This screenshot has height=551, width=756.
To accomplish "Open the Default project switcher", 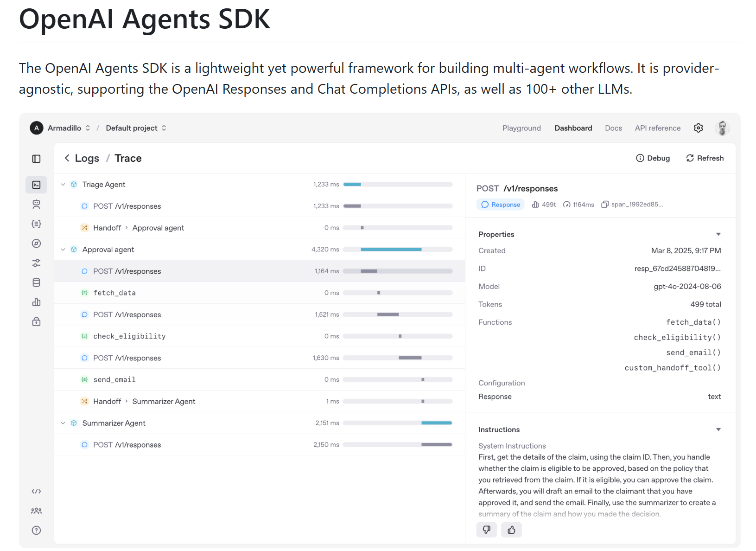I will tap(136, 128).
